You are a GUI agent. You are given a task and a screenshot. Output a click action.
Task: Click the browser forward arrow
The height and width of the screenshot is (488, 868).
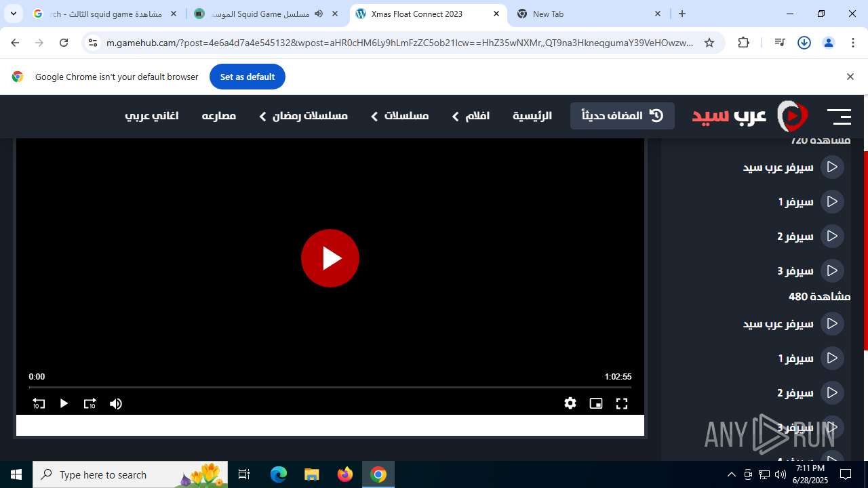[39, 43]
